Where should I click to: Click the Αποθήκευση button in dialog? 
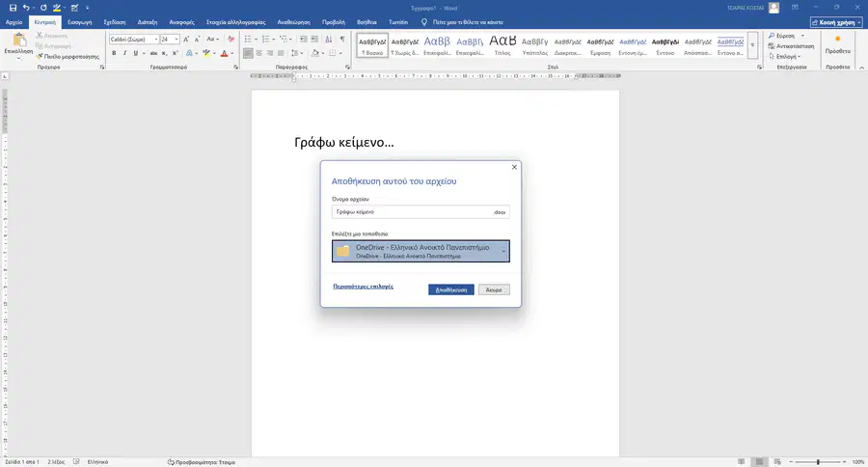pyautogui.click(x=451, y=289)
